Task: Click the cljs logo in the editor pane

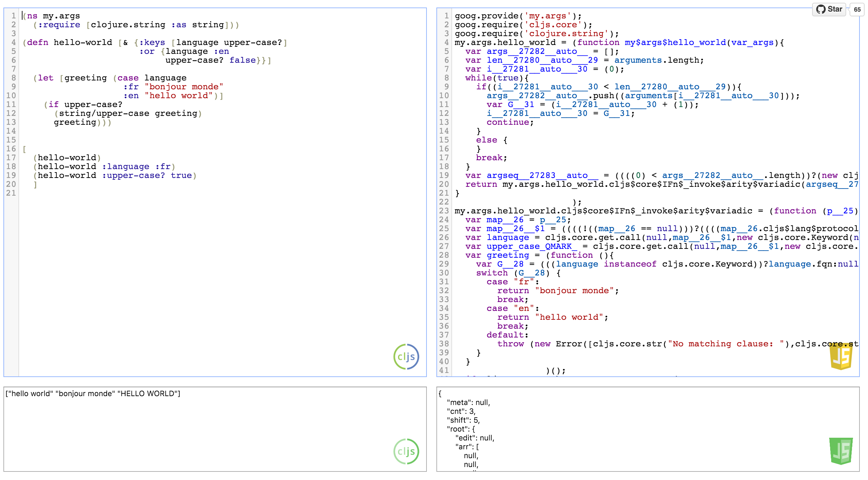Action: (x=406, y=357)
